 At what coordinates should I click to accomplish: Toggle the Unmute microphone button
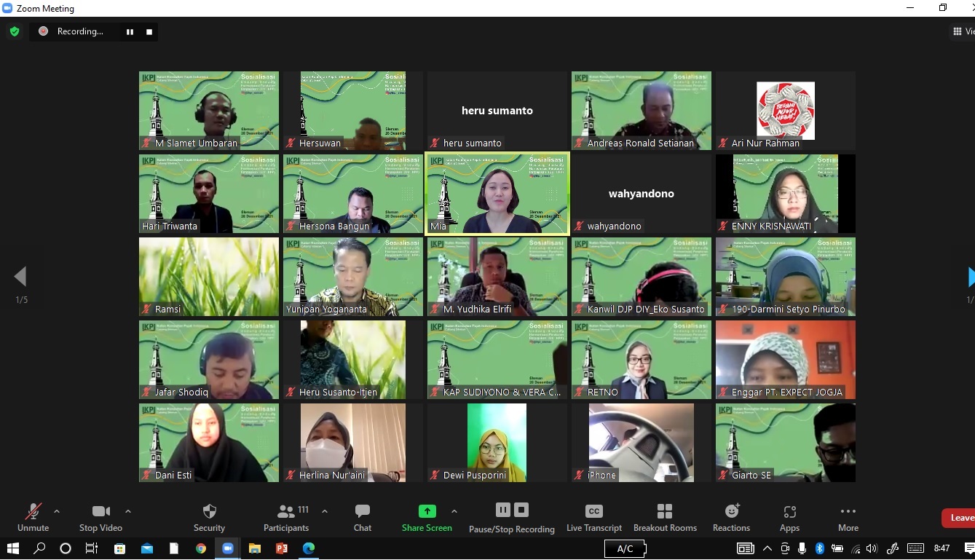33,512
